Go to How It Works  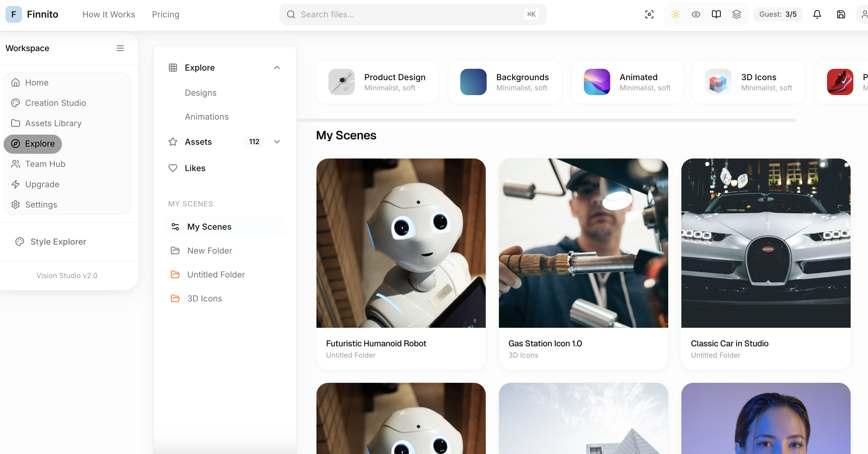tap(109, 14)
